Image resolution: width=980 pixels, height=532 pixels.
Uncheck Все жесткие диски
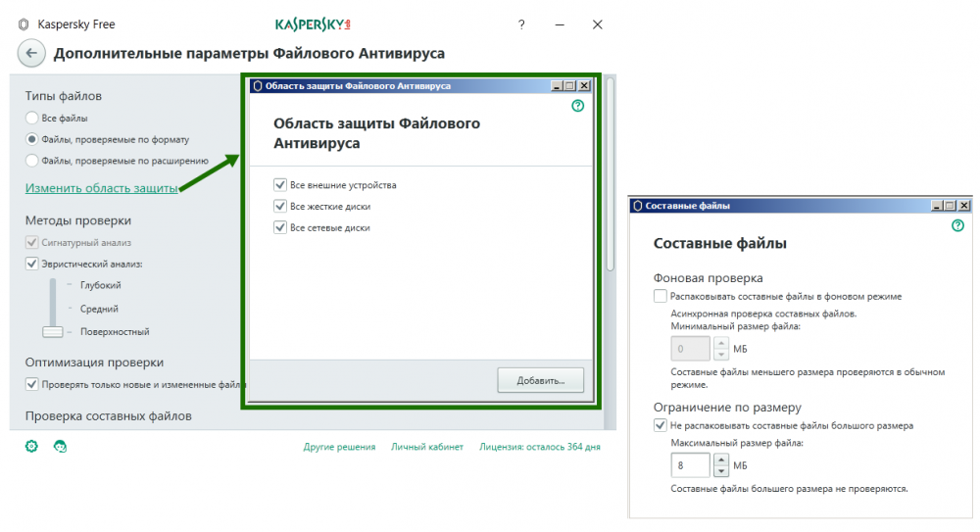coord(280,206)
